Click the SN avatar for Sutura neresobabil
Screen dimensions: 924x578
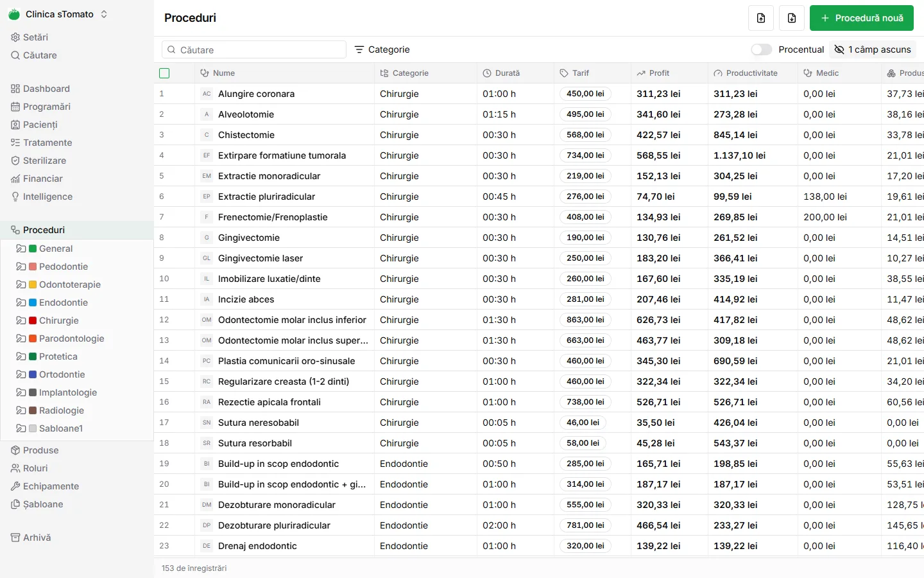pyautogui.click(x=207, y=423)
